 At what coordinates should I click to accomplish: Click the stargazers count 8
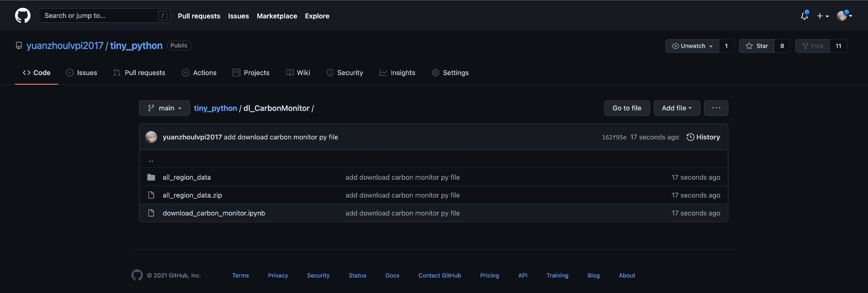[x=782, y=46]
